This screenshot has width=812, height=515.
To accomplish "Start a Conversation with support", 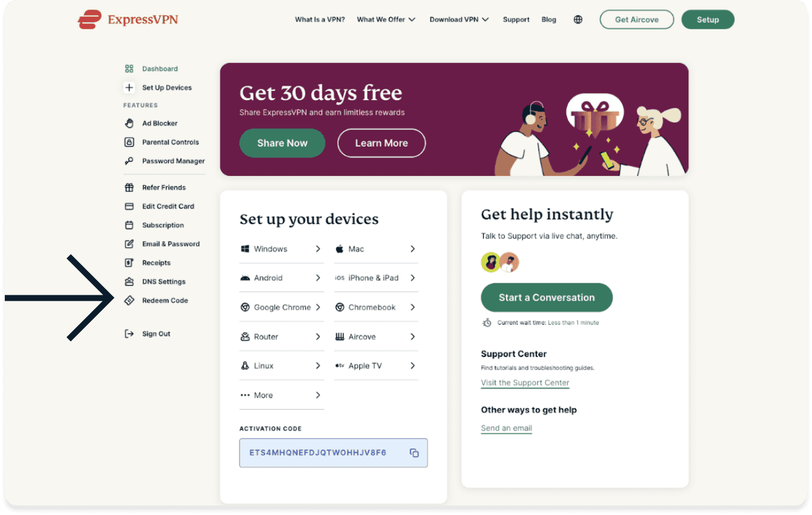I will coord(547,298).
